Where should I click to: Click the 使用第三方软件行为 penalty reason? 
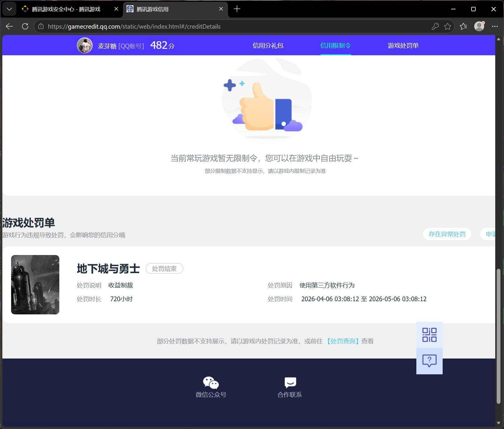point(327,285)
